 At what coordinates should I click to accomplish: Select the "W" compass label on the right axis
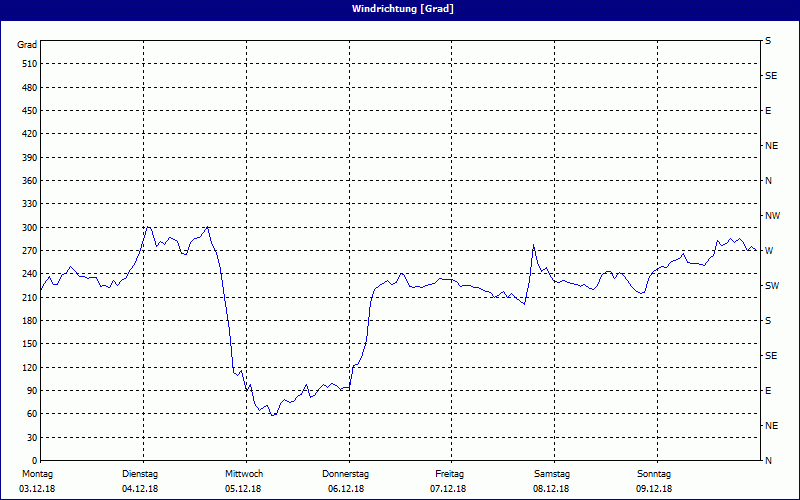pyautogui.click(x=769, y=251)
